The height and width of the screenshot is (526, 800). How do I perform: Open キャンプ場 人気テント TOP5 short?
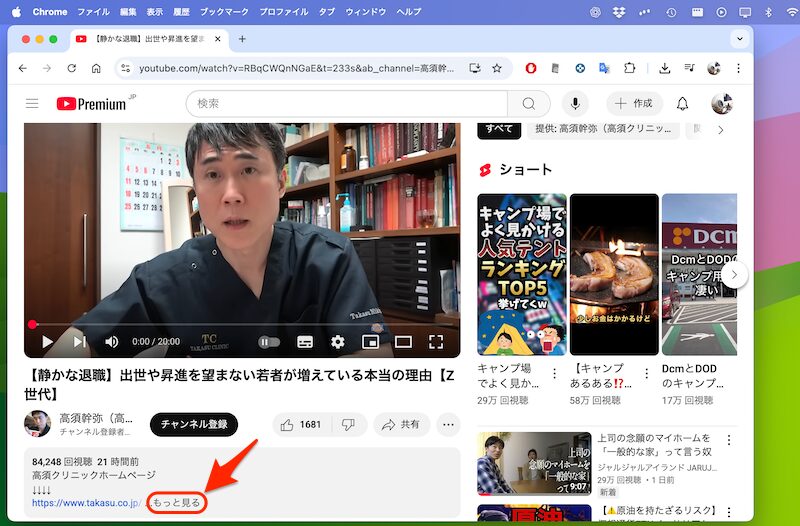(522, 274)
